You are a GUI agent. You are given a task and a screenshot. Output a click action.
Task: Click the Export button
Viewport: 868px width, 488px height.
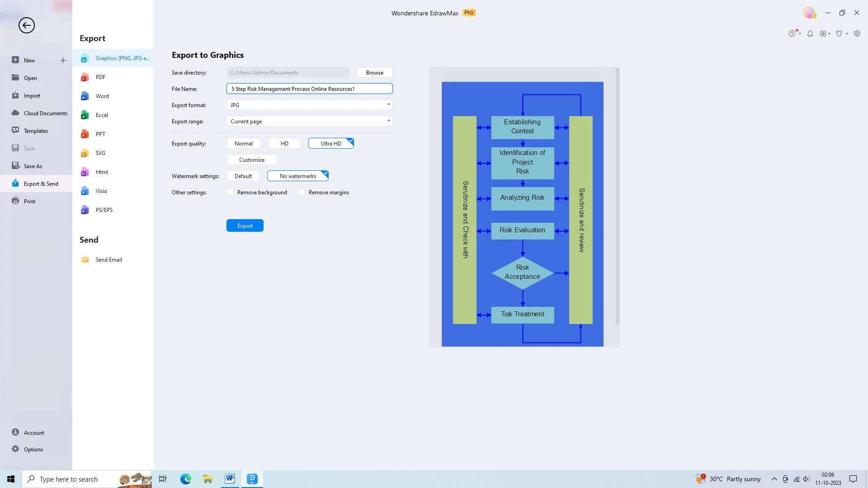click(245, 225)
